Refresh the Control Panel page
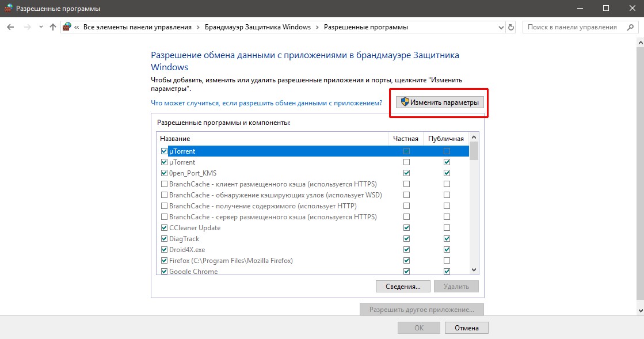Image resolution: width=644 pixels, height=339 pixels. point(511,28)
